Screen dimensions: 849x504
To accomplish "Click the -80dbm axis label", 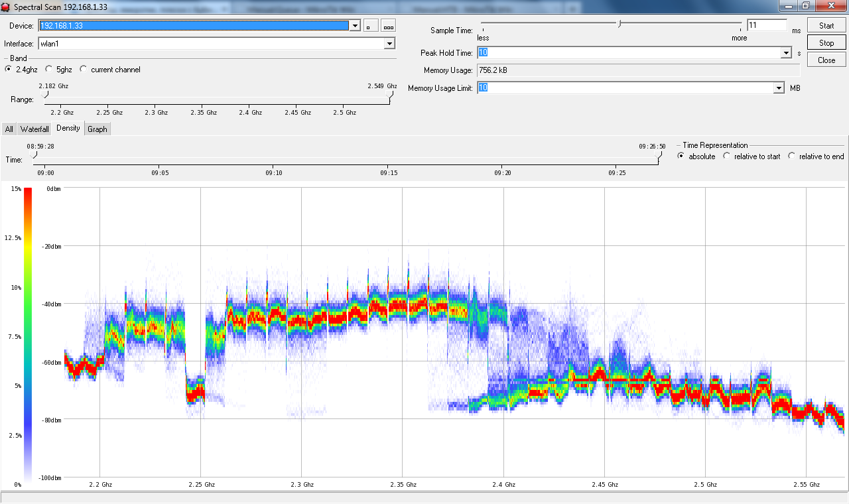I will tap(52, 420).
